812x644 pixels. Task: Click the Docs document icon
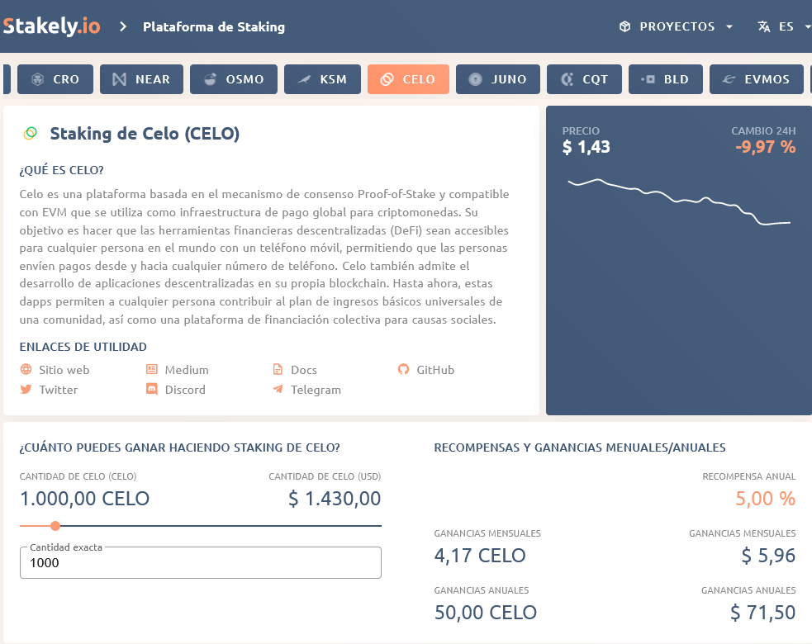(x=278, y=369)
